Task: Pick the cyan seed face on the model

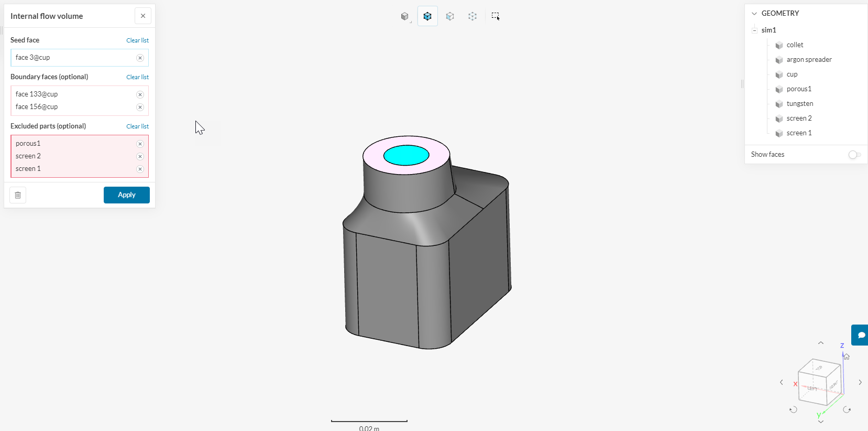Action: click(406, 155)
